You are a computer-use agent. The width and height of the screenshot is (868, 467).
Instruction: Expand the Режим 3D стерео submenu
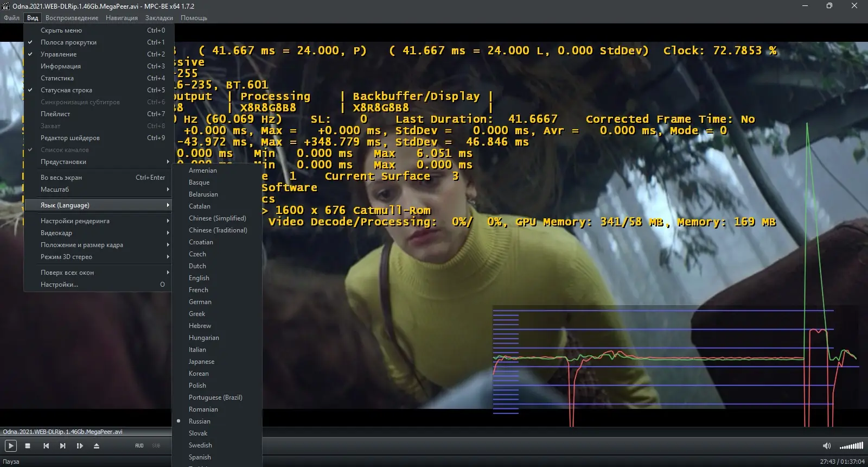click(x=98, y=257)
